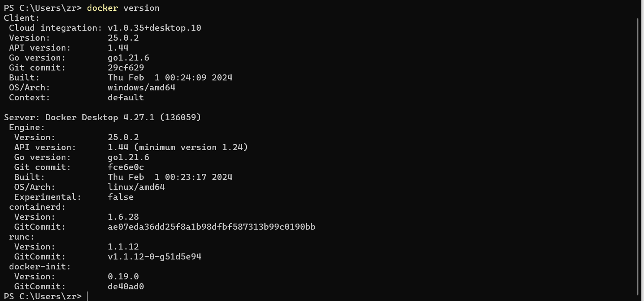Click the Context value "default"
The width and height of the screenshot is (644, 301).
(x=126, y=98)
